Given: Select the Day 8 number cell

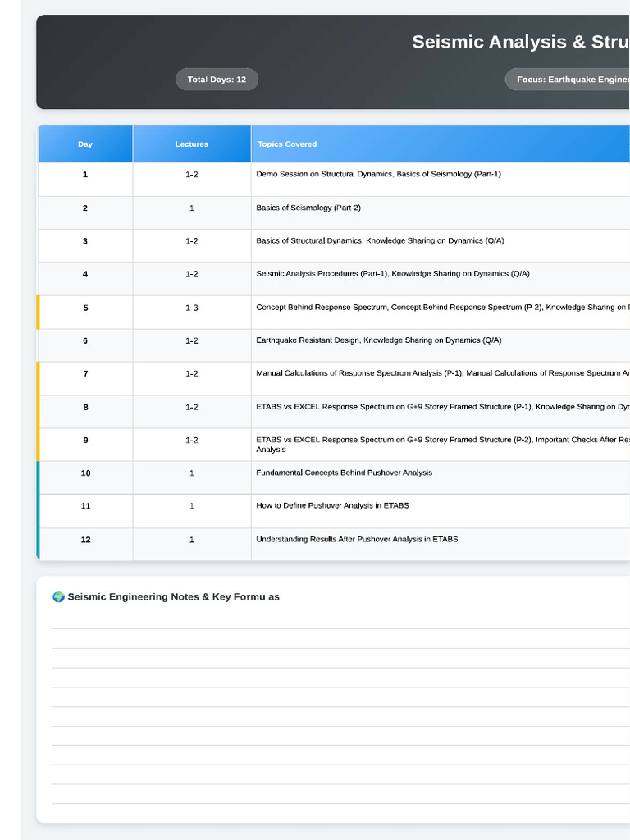Looking at the screenshot, I should [x=85, y=412].
